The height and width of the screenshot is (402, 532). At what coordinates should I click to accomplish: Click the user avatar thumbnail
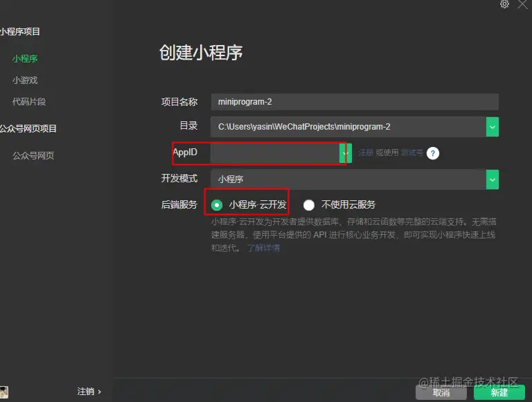(x=4, y=392)
